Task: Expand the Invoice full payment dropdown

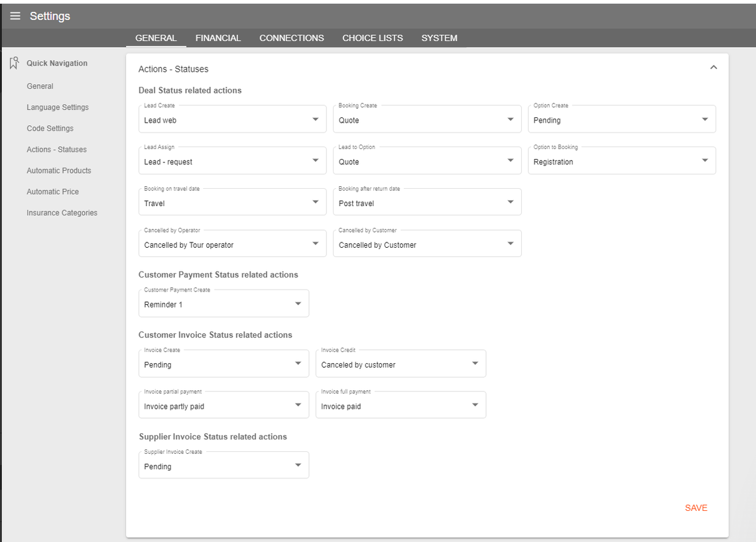Action: (x=401, y=405)
